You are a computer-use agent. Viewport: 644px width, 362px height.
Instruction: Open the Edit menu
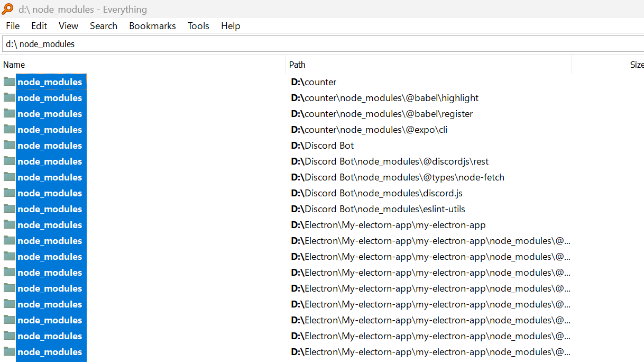pos(39,26)
